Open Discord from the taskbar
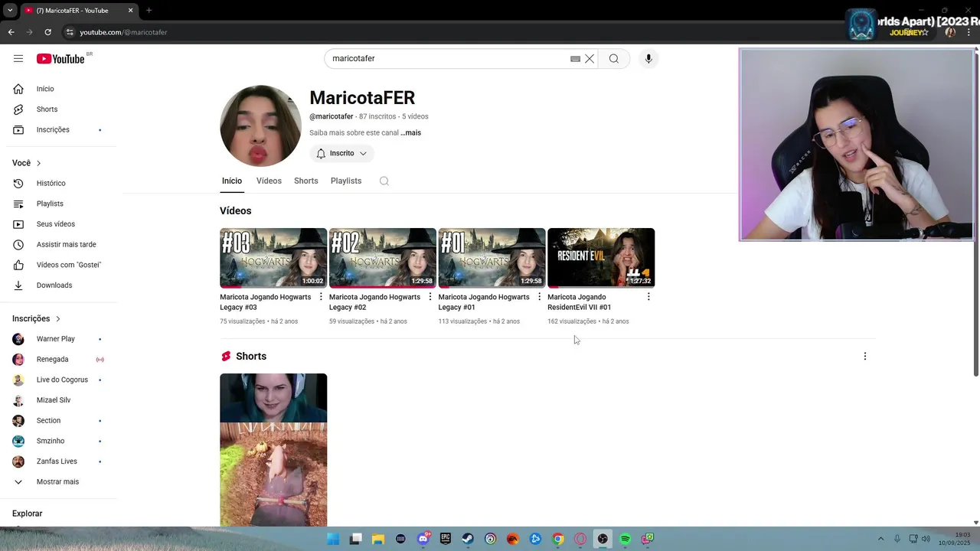 (423, 539)
